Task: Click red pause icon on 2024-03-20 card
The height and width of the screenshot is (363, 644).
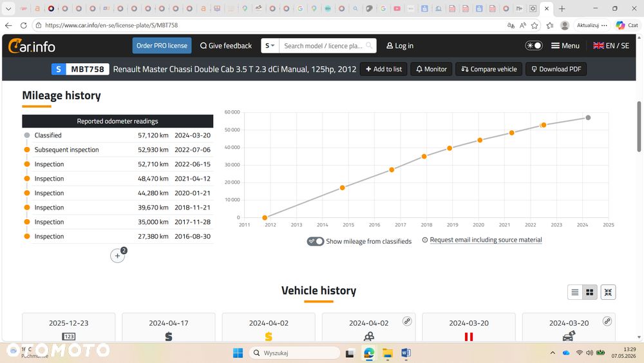Action: coord(469,337)
